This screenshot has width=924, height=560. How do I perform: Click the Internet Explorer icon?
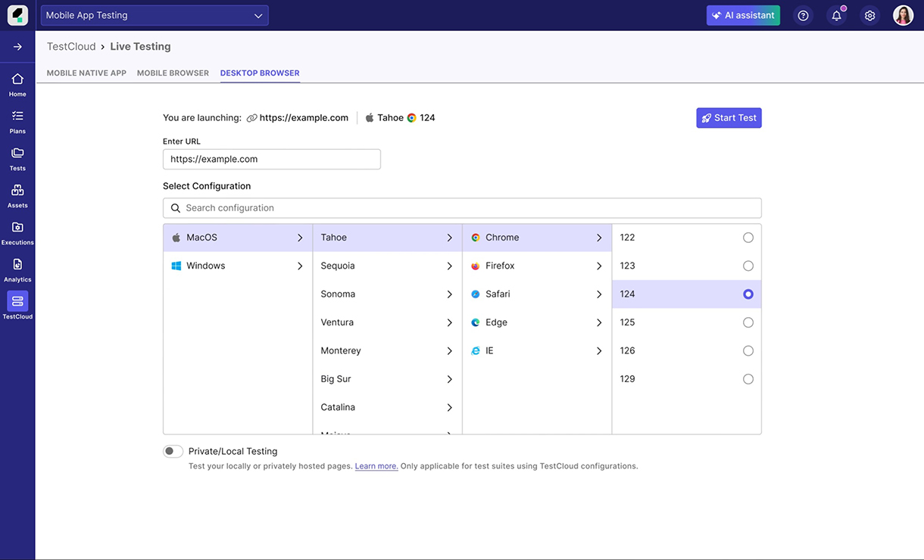click(476, 351)
